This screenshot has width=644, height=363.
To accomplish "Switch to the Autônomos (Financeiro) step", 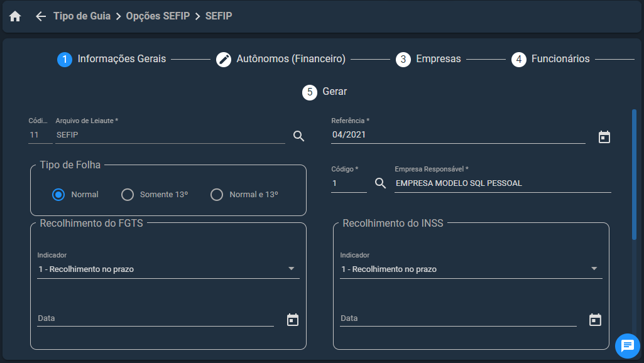I will pos(291,59).
